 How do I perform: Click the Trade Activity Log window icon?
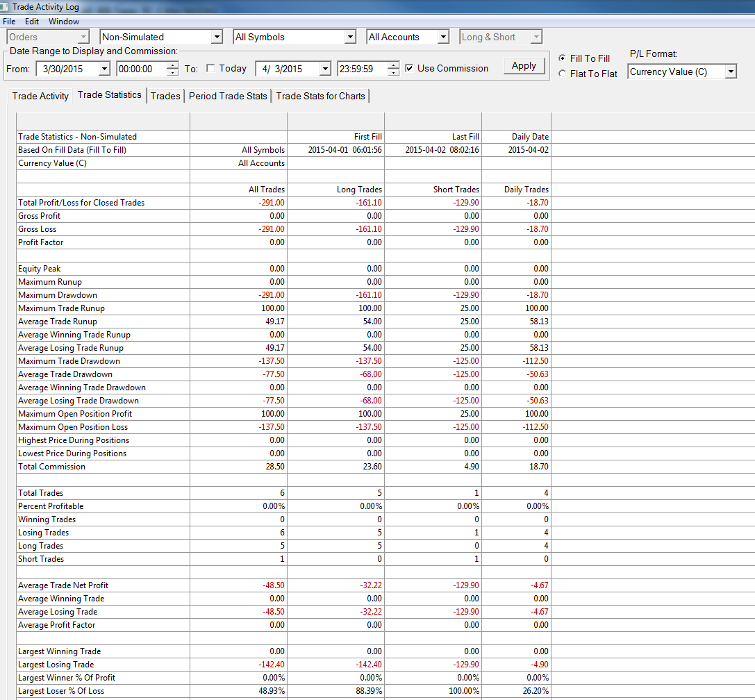point(4,6)
